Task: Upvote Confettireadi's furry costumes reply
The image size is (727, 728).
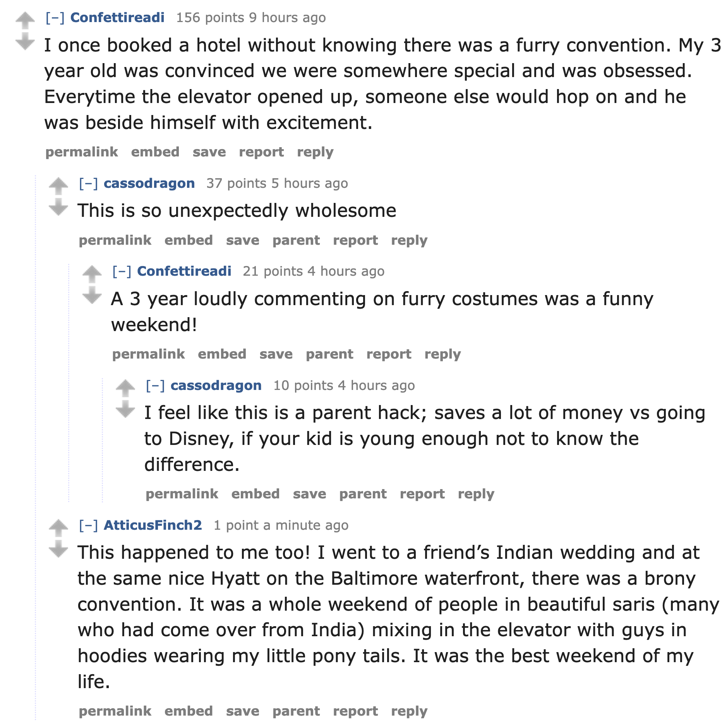Action: pyautogui.click(x=92, y=274)
